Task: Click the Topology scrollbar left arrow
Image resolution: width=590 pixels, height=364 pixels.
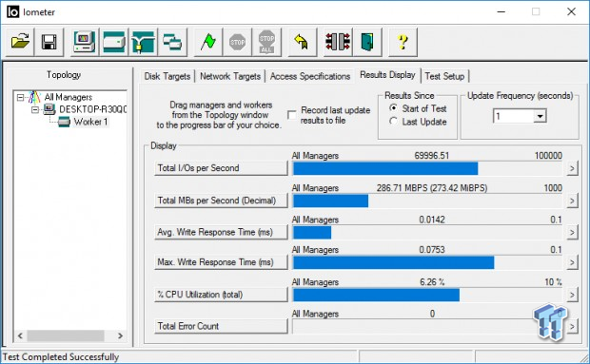Action: (21, 335)
